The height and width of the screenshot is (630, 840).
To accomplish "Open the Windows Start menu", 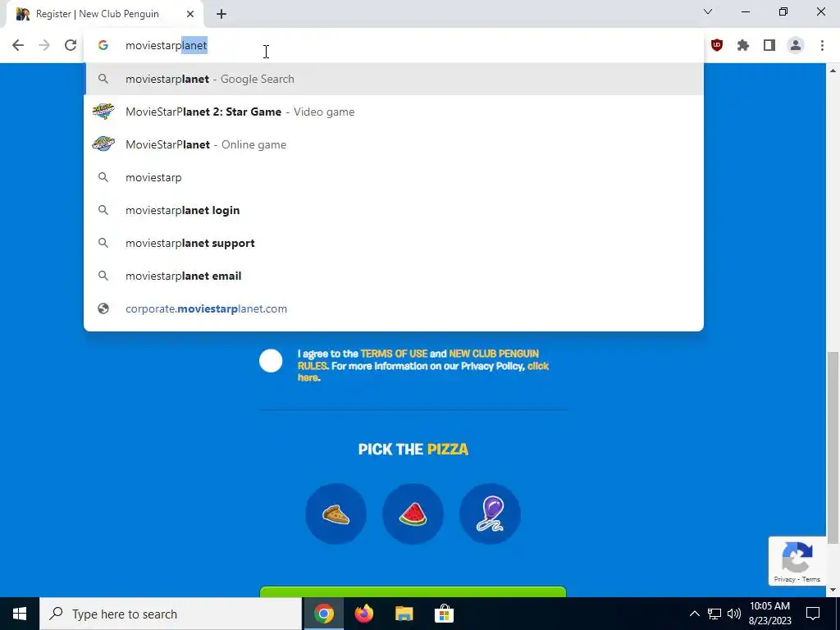I will tap(20, 614).
